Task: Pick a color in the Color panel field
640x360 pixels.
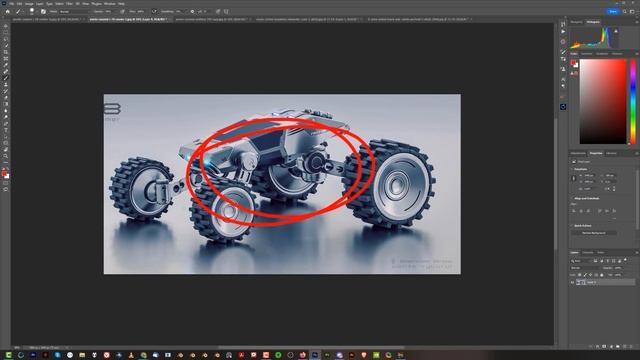Action: (x=603, y=101)
